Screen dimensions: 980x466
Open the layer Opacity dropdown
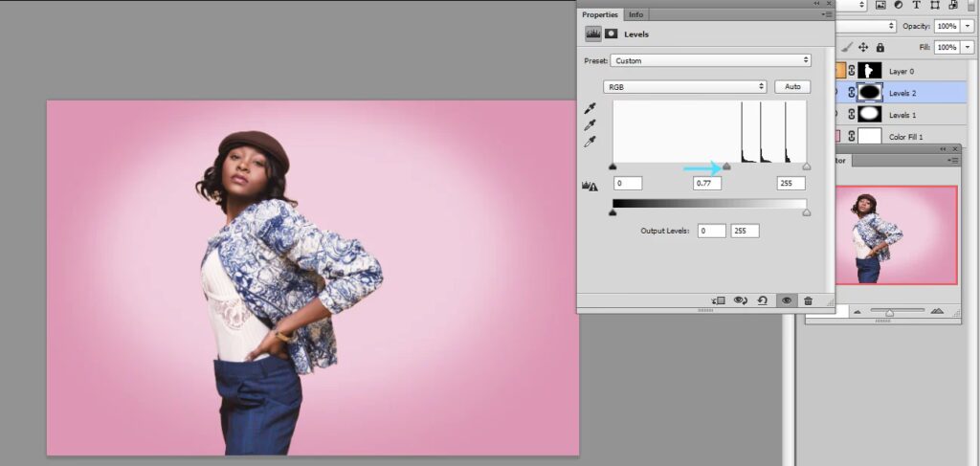point(968,26)
